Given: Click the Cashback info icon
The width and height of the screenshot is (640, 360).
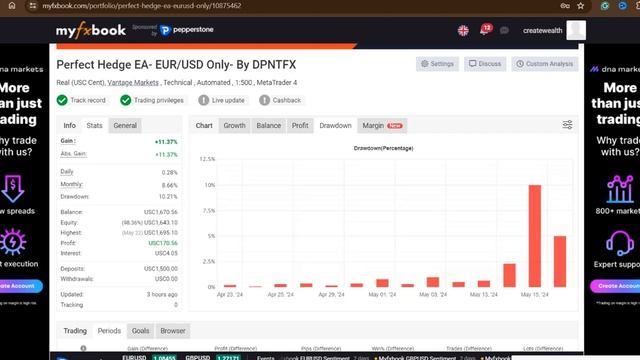Looking at the screenshot, I should pos(264,100).
